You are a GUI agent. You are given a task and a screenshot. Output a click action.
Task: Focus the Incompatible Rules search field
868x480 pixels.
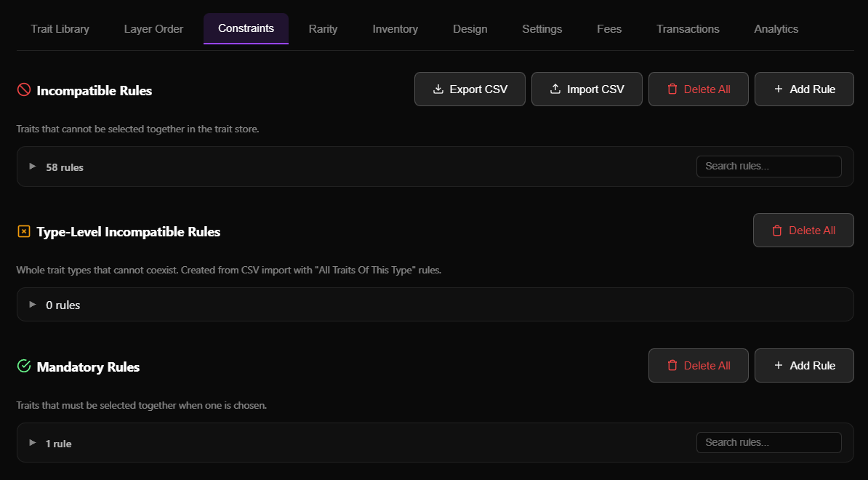768,167
